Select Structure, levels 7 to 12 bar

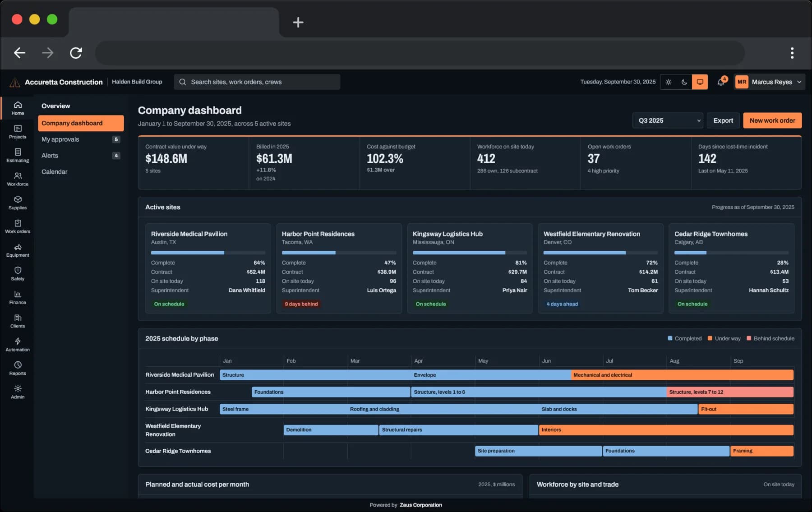[730, 392]
